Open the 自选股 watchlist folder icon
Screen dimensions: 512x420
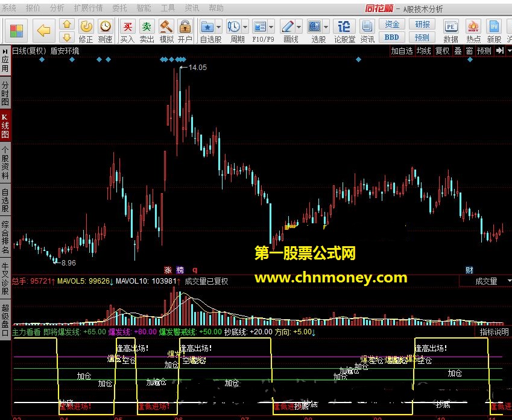click(x=207, y=27)
